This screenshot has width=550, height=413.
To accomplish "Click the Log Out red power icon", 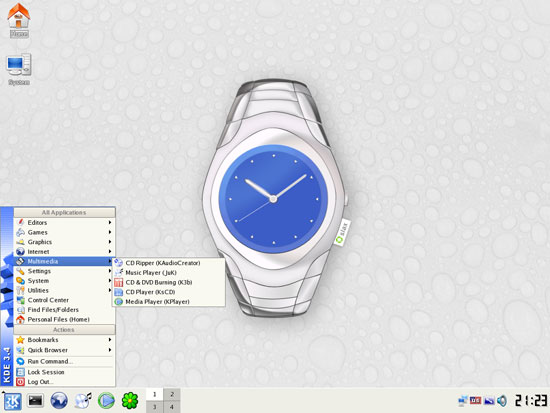I will point(20,382).
